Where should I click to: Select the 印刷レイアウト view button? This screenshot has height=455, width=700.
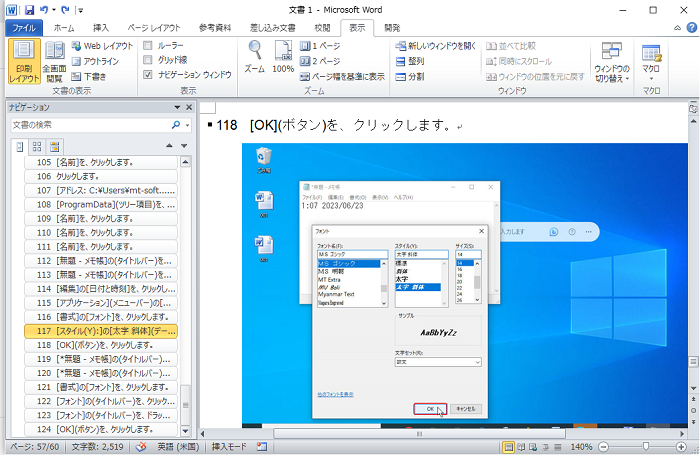pyautogui.click(x=24, y=61)
